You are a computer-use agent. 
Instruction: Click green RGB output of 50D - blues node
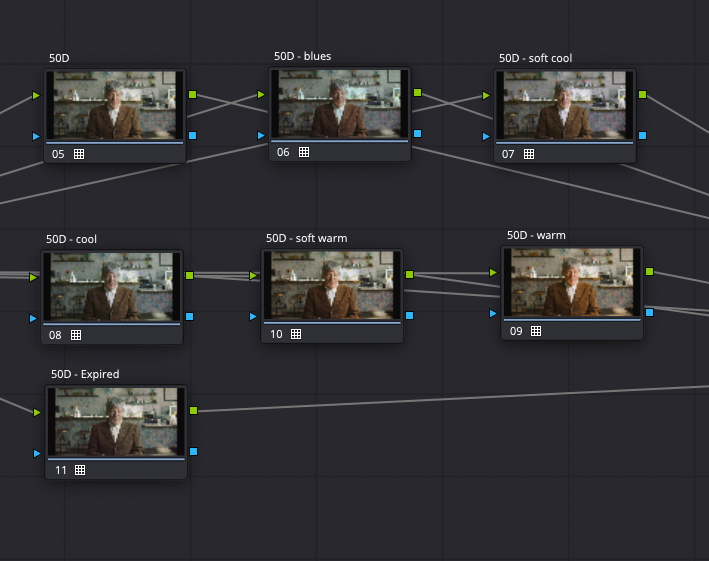417,92
